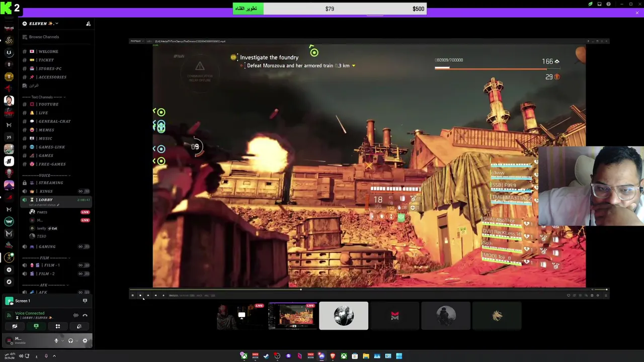The width and height of the screenshot is (644, 362).
Task: Click the microphone tray icon
Action: tap(46, 356)
